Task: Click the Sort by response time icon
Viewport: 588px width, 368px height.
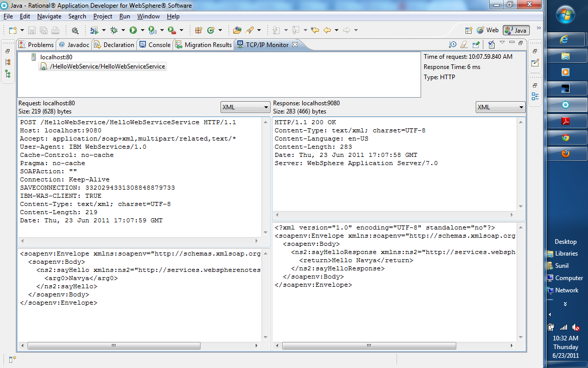Action: coord(452,44)
